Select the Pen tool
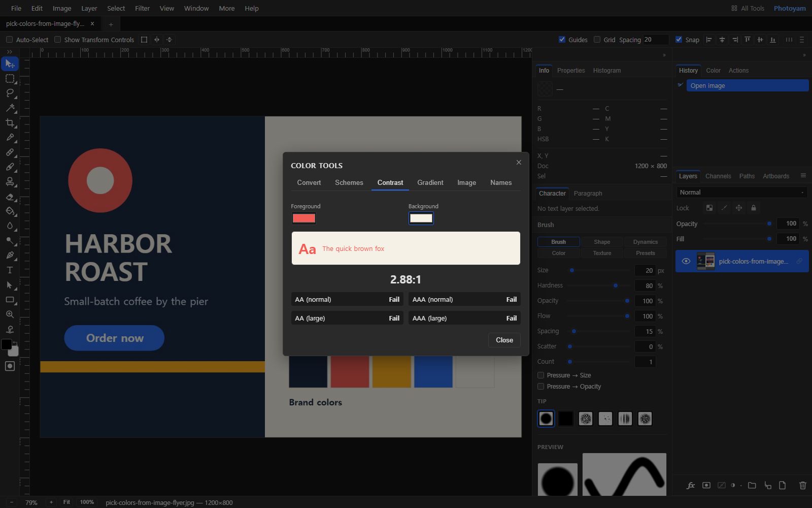The width and height of the screenshot is (812, 508). point(10,255)
